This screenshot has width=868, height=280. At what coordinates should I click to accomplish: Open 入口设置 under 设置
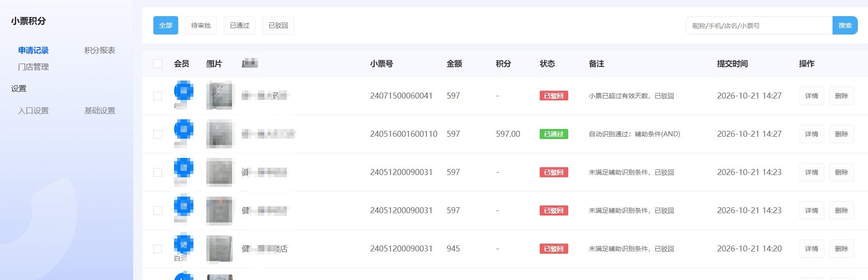[33, 111]
